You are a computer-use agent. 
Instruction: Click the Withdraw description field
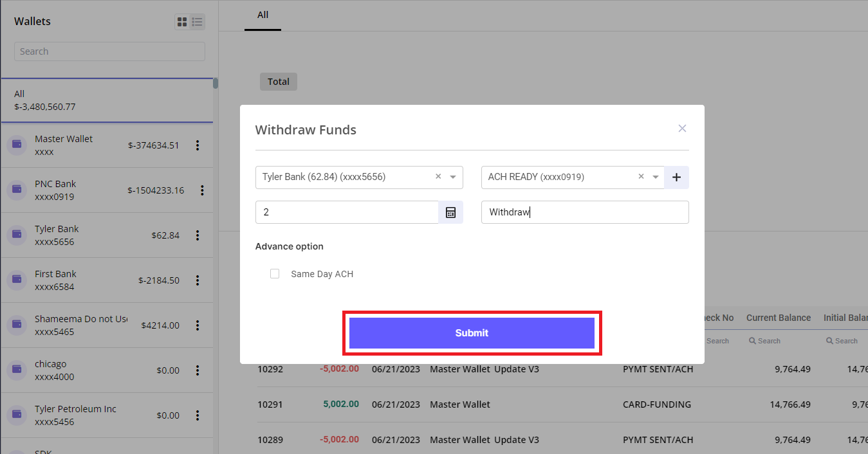(x=585, y=212)
